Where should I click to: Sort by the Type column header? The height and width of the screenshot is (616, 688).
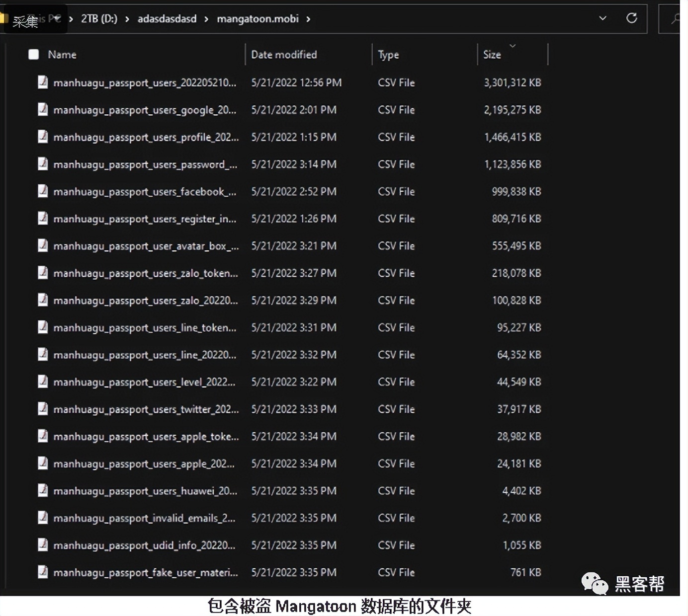[x=388, y=55]
